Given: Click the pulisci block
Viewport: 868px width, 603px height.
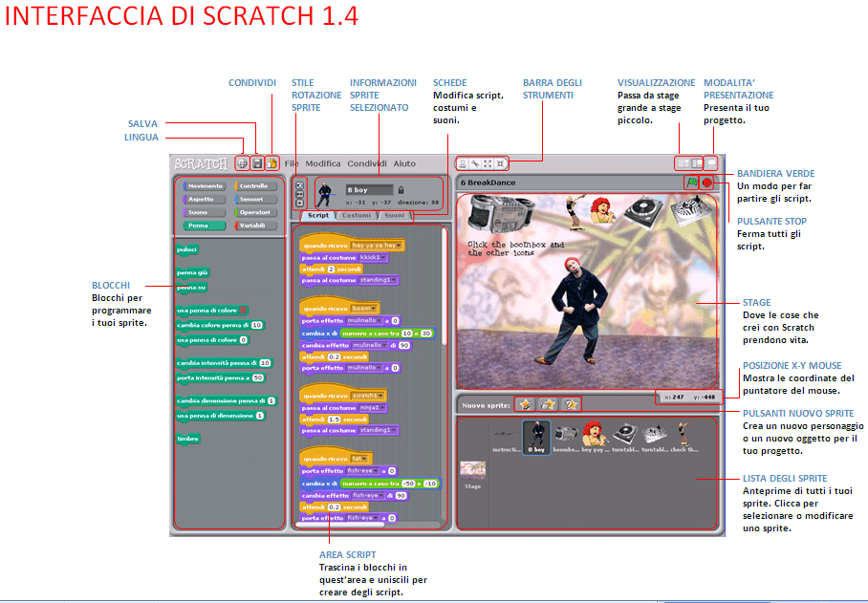Looking at the screenshot, I should point(186,249).
